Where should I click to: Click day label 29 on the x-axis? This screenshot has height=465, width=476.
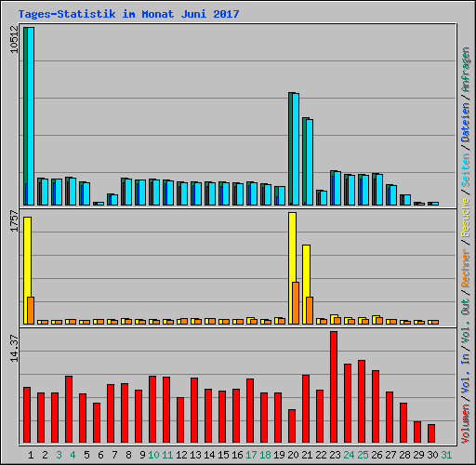[418, 455]
